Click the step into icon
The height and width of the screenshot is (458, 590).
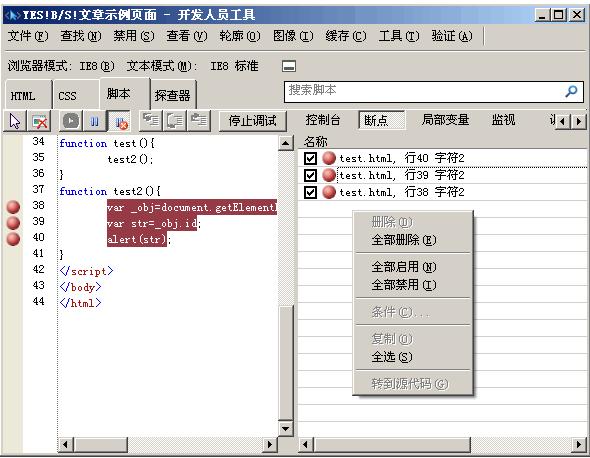[151, 121]
